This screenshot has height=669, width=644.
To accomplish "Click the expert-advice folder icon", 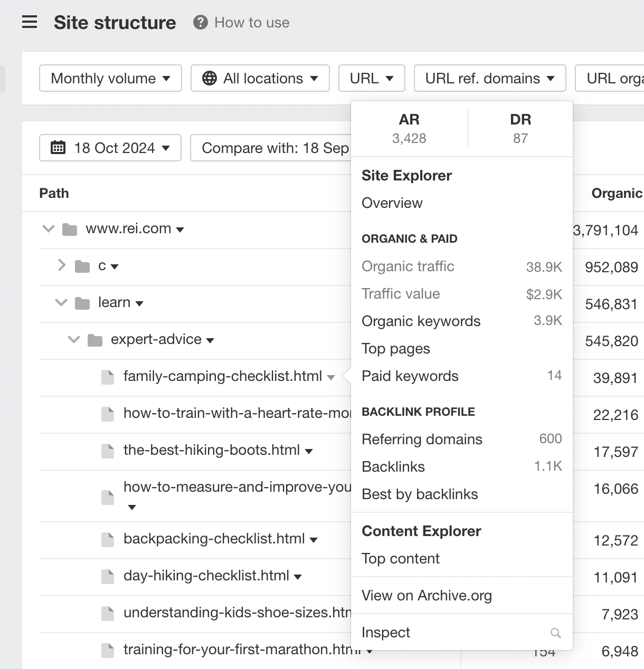I will point(95,340).
